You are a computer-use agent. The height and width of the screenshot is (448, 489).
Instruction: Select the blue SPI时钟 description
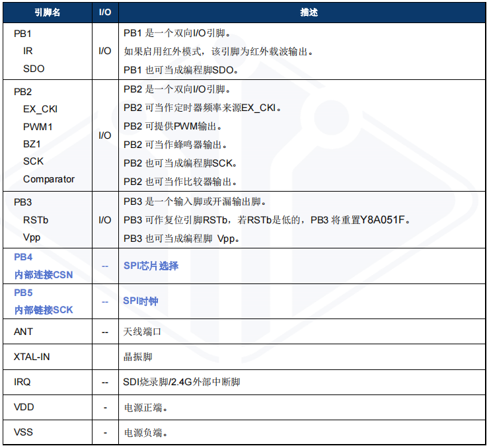141,301
